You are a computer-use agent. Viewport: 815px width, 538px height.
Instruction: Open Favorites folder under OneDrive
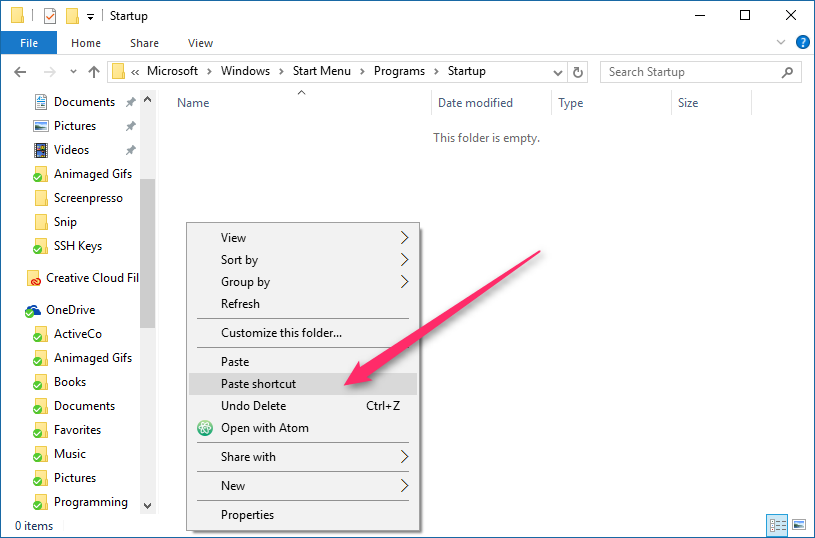pyautogui.click(x=77, y=430)
